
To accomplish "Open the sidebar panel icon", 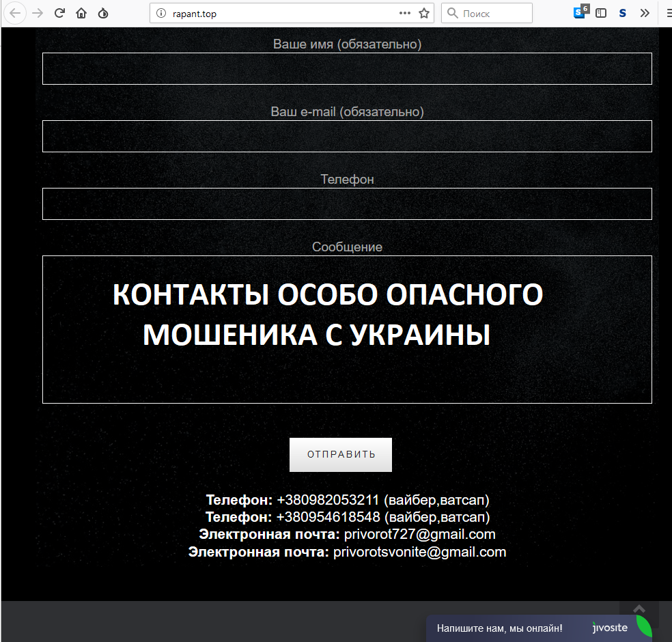I will pyautogui.click(x=601, y=13).
